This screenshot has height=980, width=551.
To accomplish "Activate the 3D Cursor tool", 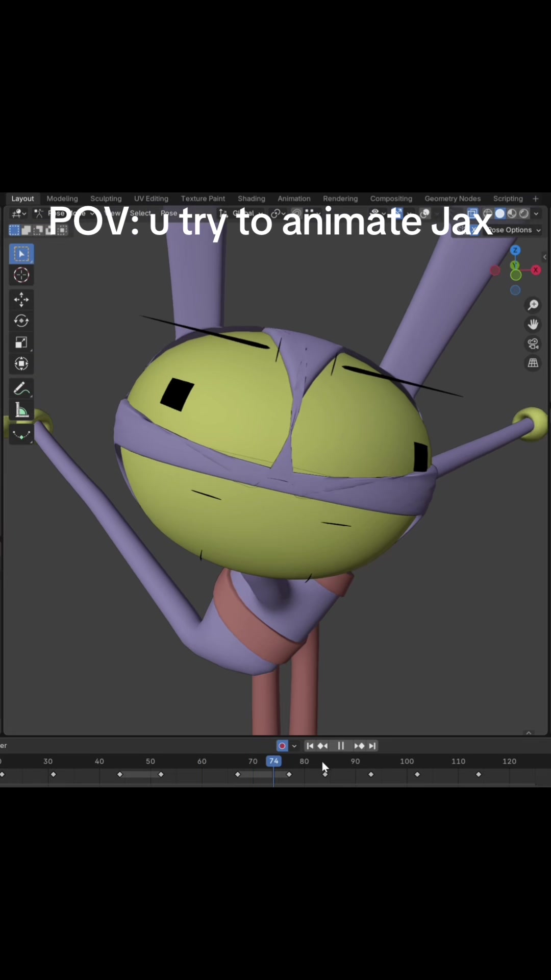I will pos(21,275).
